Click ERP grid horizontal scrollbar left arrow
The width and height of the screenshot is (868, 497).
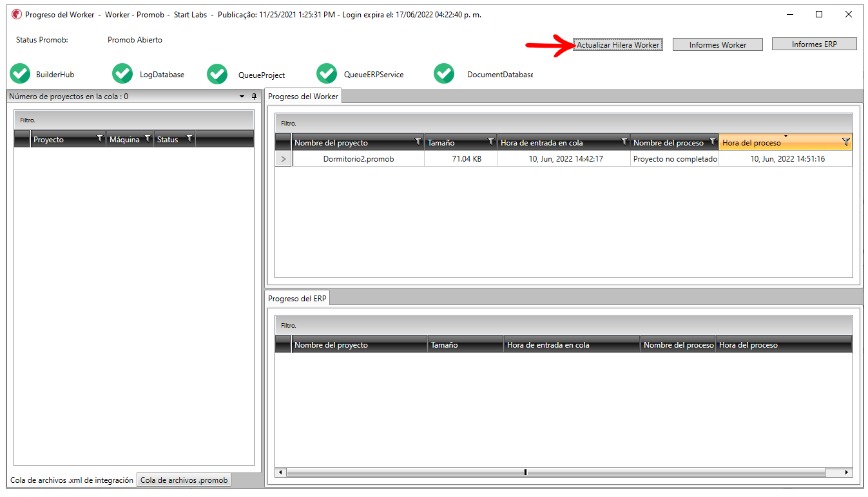pyautogui.click(x=280, y=473)
